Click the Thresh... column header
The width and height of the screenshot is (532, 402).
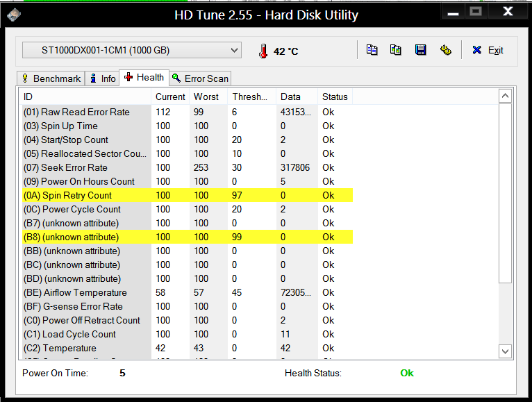251,97
